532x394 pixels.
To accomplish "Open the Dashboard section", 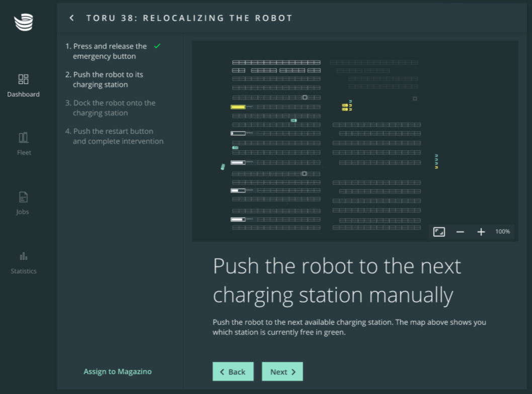I will [x=23, y=85].
